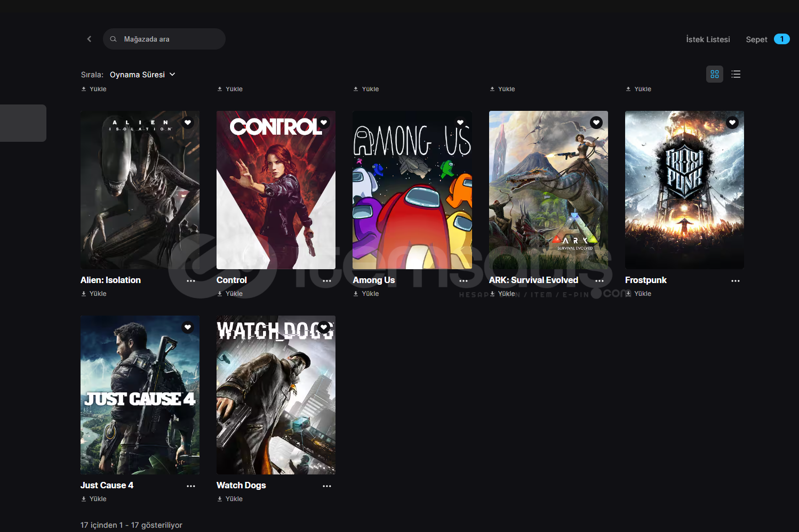Click the "Frostpunk" title text below the cover
Viewport: 799px width, 532px height.
[646, 280]
